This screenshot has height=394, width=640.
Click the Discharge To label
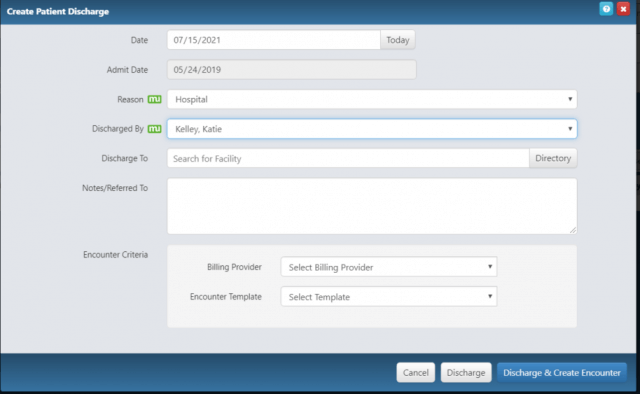click(124, 158)
